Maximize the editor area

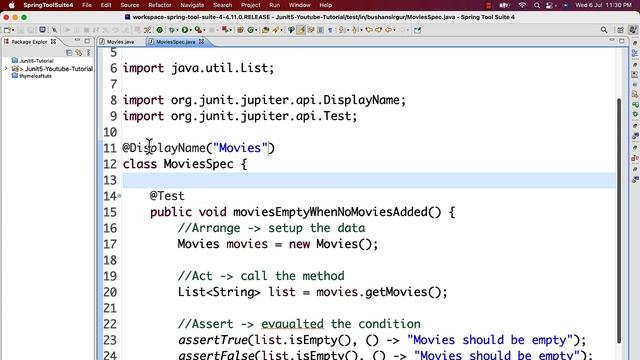[x=622, y=41]
